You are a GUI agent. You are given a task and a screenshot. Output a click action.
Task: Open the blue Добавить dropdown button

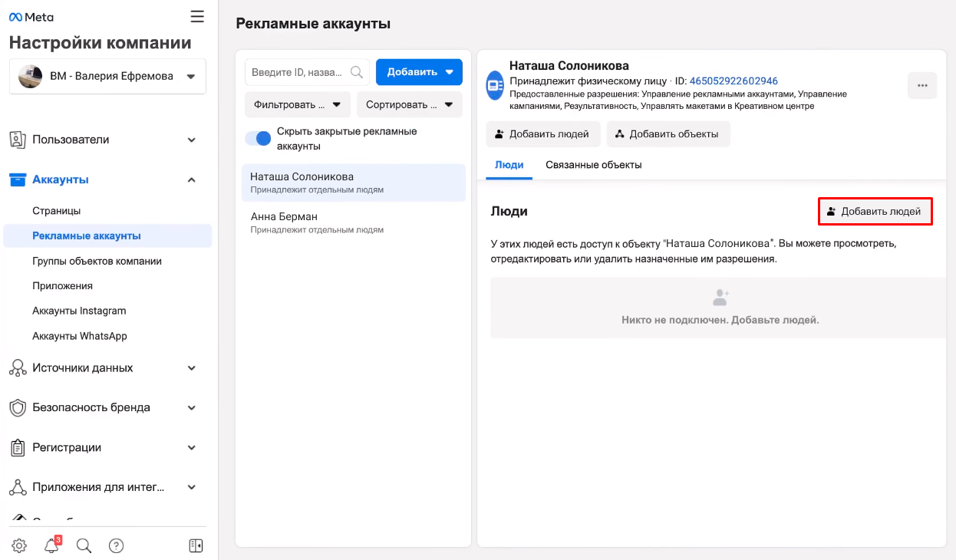(x=419, y=72)
